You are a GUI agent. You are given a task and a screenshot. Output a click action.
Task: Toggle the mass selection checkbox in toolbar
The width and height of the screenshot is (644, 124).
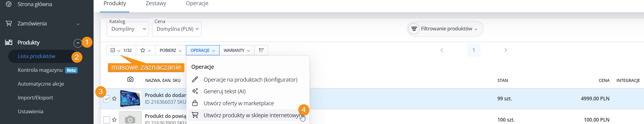113,50
